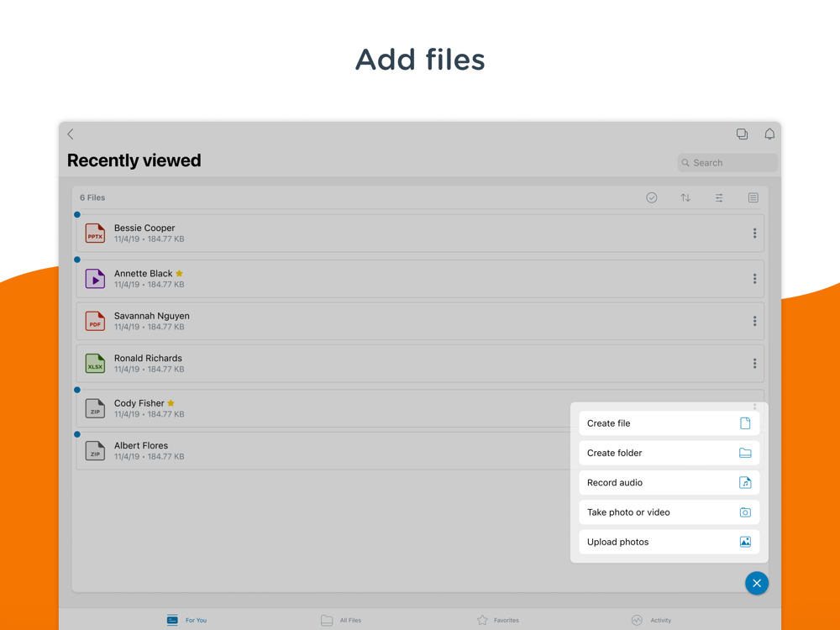Choose Upload photos option

(669, 542)
